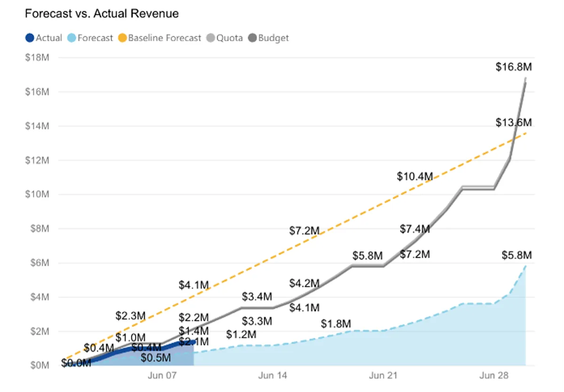564x392 pixels.
Task: Click the $1.0M data label
Action: pos(131,337)
